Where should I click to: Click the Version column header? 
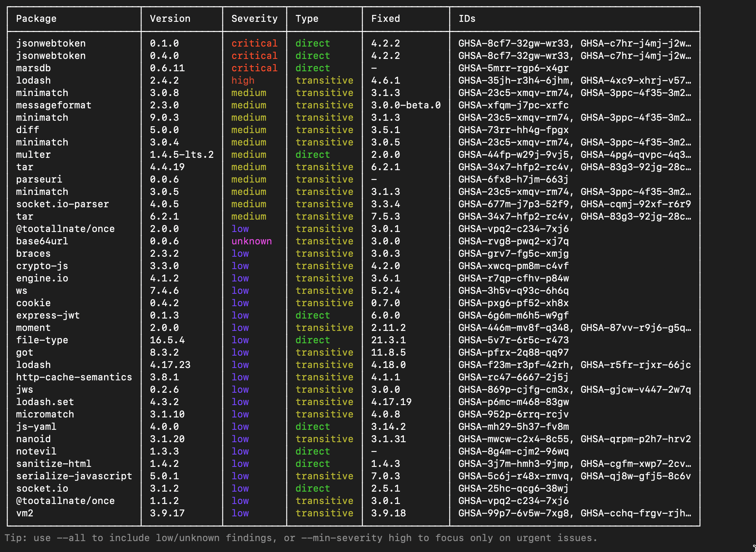170,19
